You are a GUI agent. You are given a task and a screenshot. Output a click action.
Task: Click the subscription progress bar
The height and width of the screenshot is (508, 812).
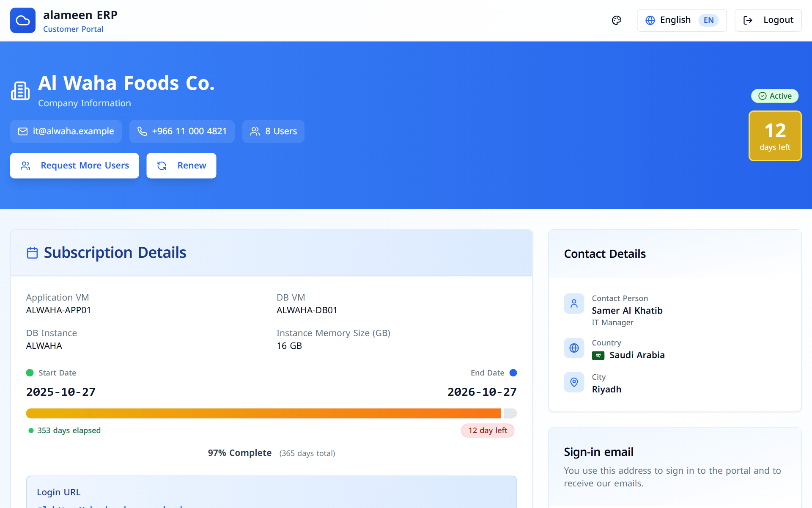pos(272,413)
